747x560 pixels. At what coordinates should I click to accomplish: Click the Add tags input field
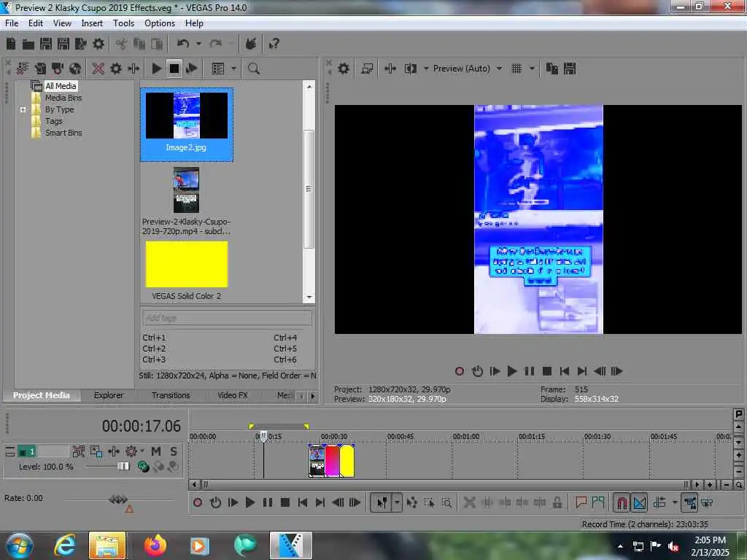tap(227, 318)
